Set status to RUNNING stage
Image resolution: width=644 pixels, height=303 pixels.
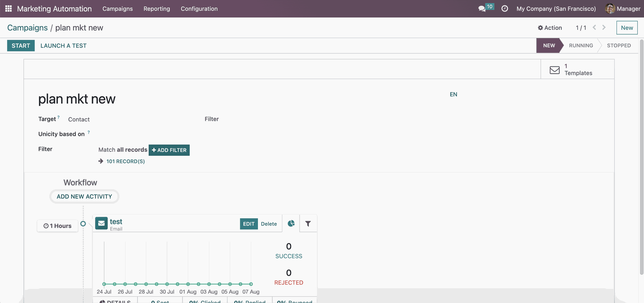click(581, 46)
